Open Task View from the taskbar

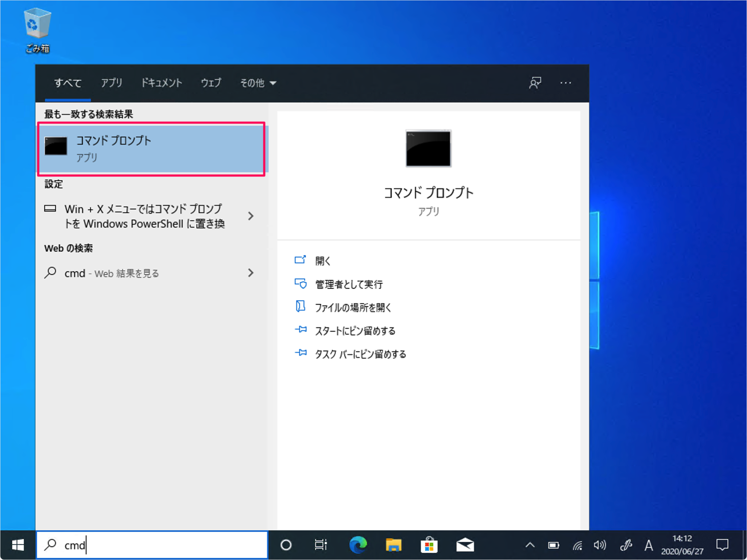(320, 545)
